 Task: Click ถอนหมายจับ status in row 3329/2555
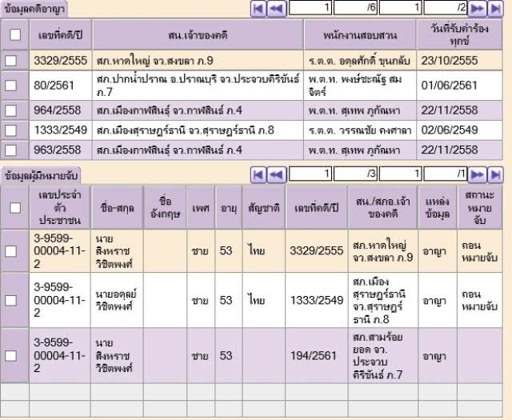[479, 251]
